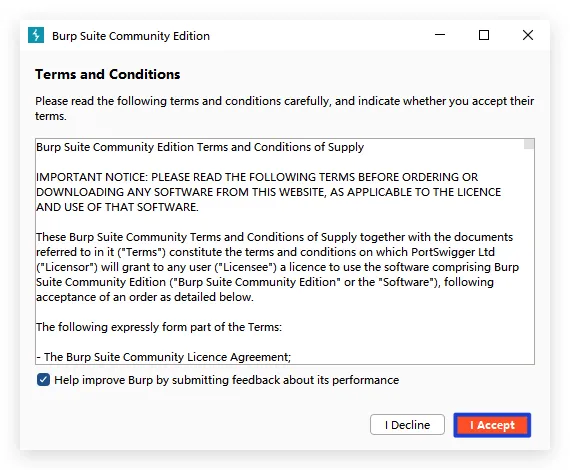
Task: Click the 'Please read the following terms' instruction
Action: pyautogui.click(x=284, y=108)
